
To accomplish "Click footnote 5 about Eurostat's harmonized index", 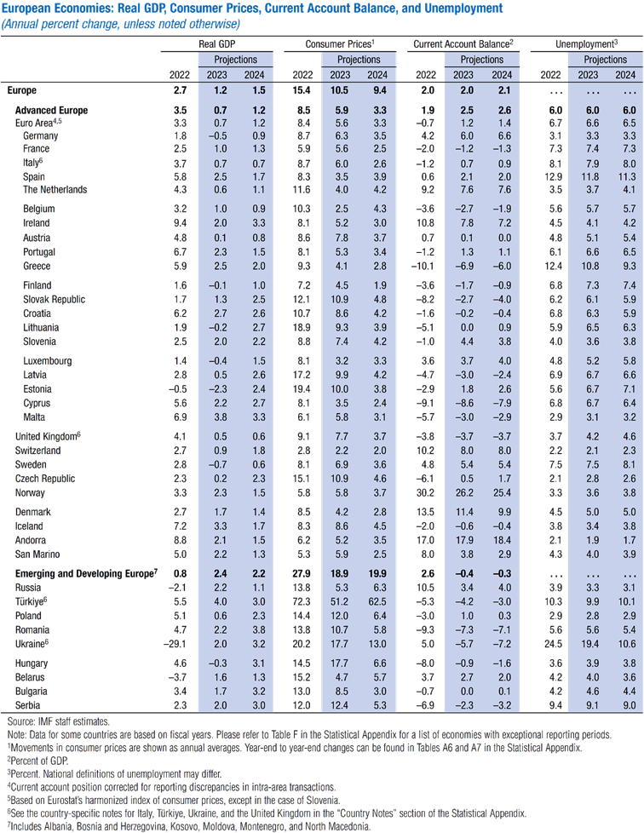I will 173,800.
